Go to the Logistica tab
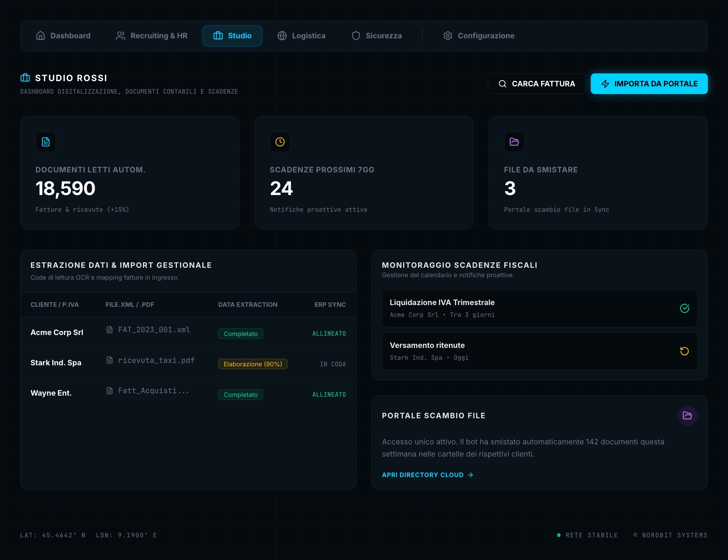 pyautogui.click(x=301, y=36)
